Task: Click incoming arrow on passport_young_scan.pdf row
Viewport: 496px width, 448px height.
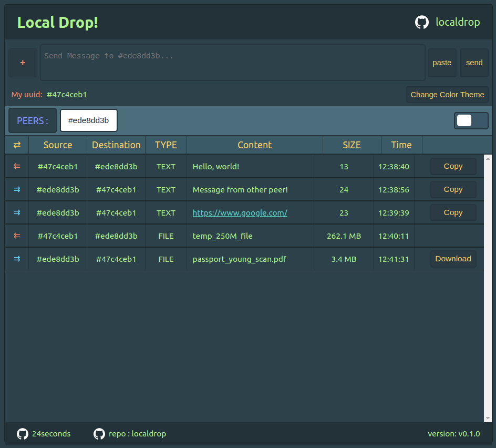Action: (17, 259)
